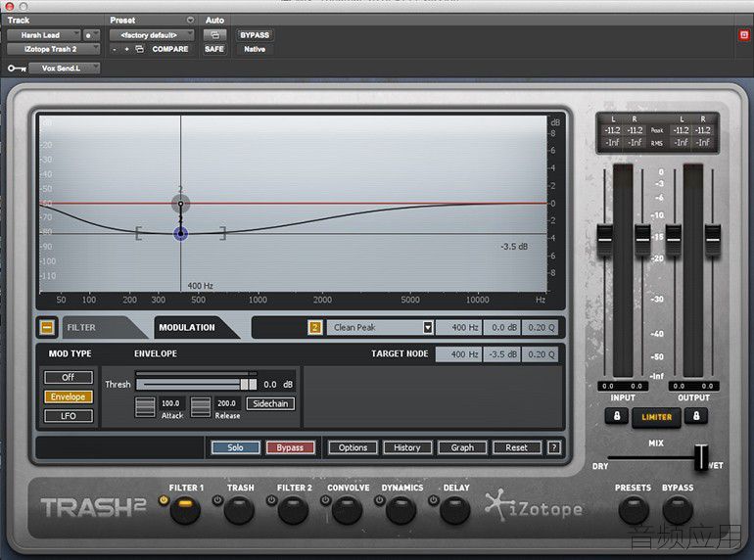Click the key input icon

click(17, 69)
